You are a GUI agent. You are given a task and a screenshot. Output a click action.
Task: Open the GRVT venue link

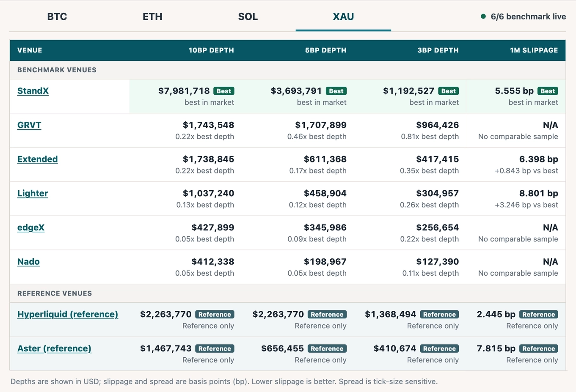coord(29,125)
